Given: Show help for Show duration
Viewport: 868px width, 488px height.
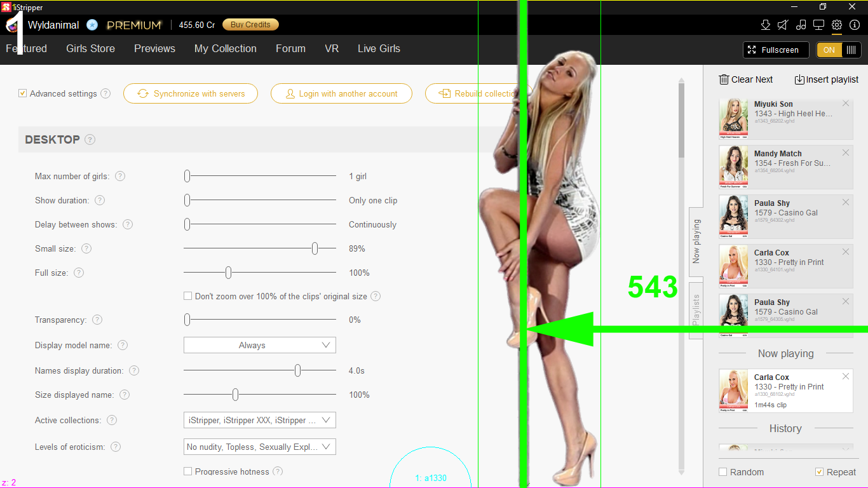Looking at the screenshot, I should pyautogui.click(x=100, y=200).
